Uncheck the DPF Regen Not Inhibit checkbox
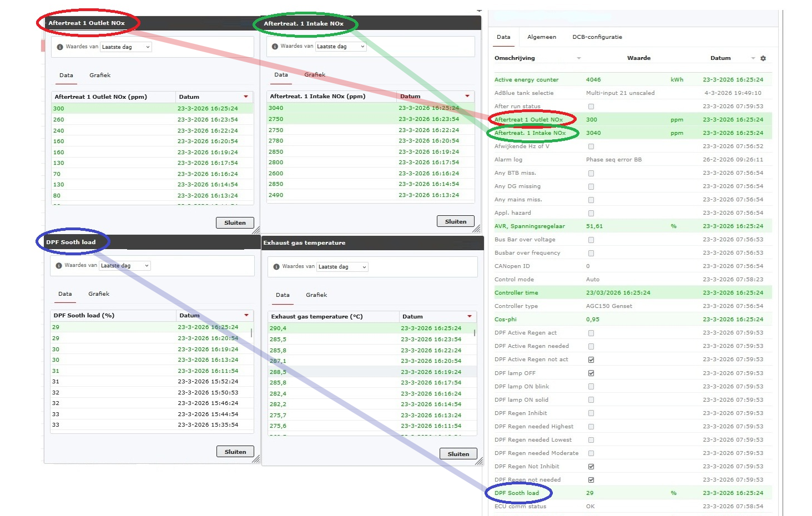 click(591, 467)
